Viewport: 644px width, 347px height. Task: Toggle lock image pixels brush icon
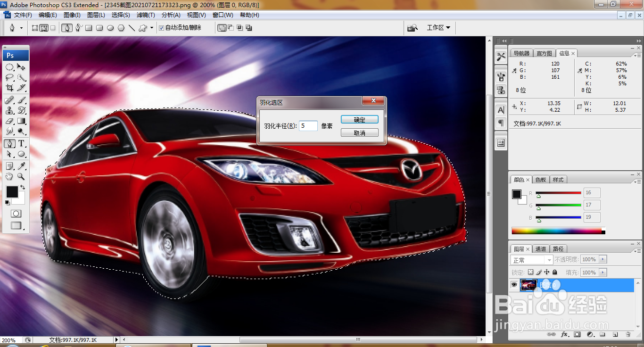point(538,273)
